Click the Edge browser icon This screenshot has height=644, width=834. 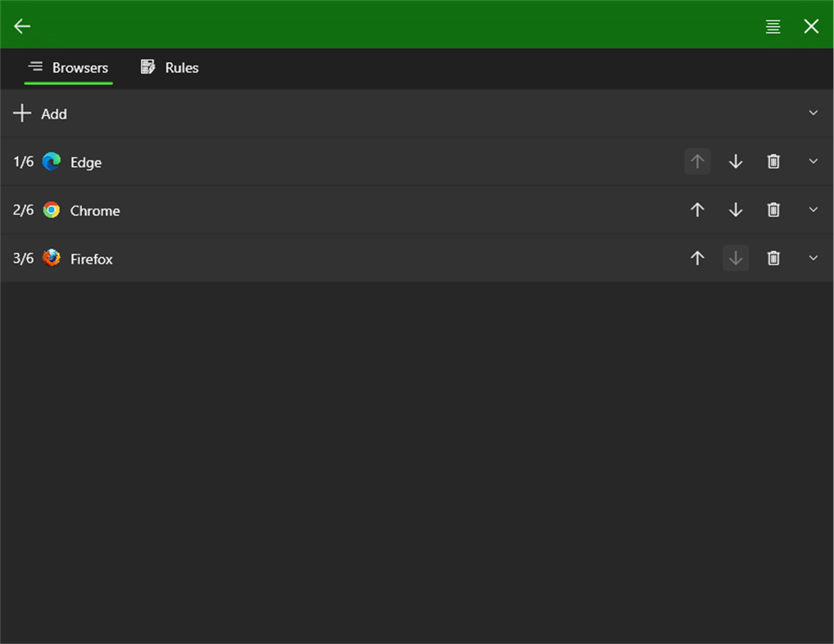point(52,162)
